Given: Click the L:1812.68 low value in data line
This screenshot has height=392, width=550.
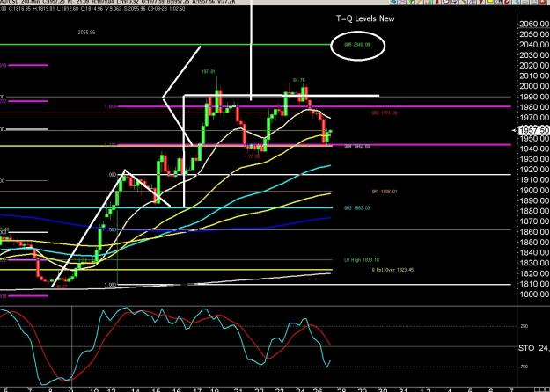Looking at the screenshot, I should click(x=68, y=9).
